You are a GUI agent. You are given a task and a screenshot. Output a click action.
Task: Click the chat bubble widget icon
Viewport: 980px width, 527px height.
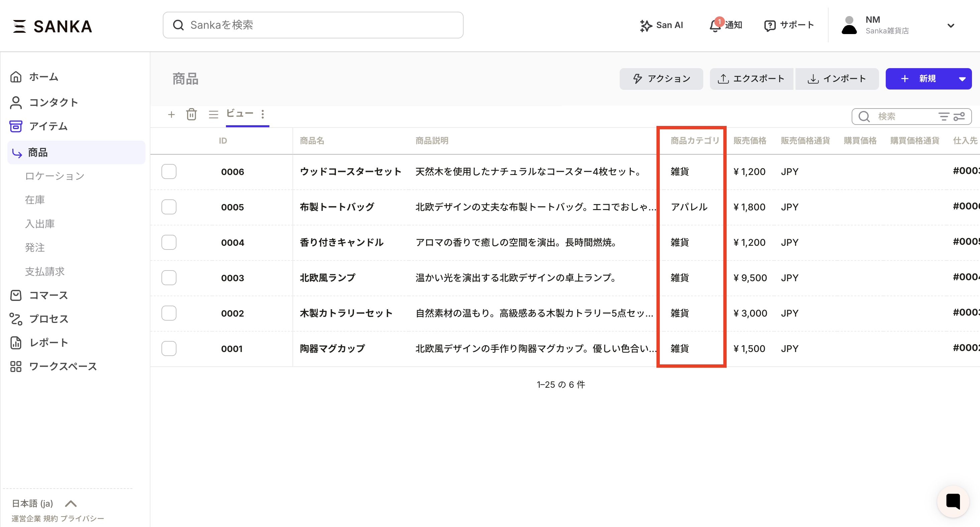pos(953,501)
